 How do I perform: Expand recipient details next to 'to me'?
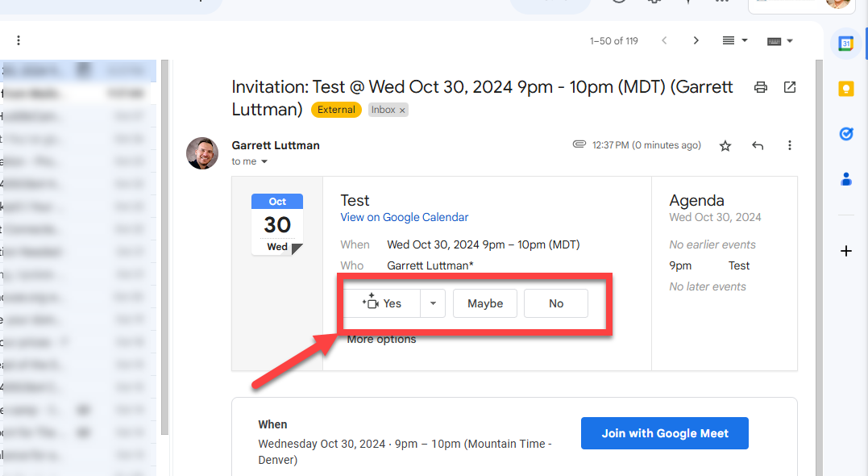pos(264,162)
